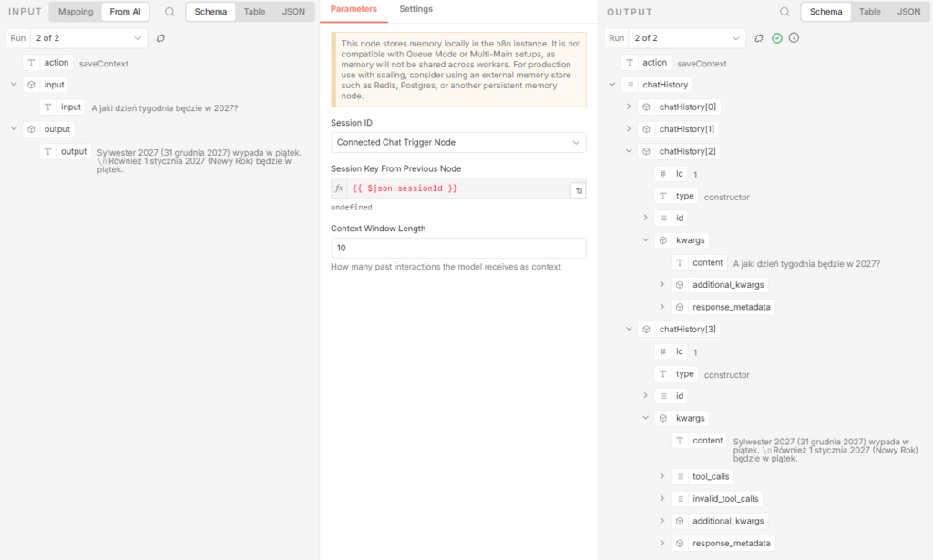Click the fx expression icon by Session Key field

339,188
